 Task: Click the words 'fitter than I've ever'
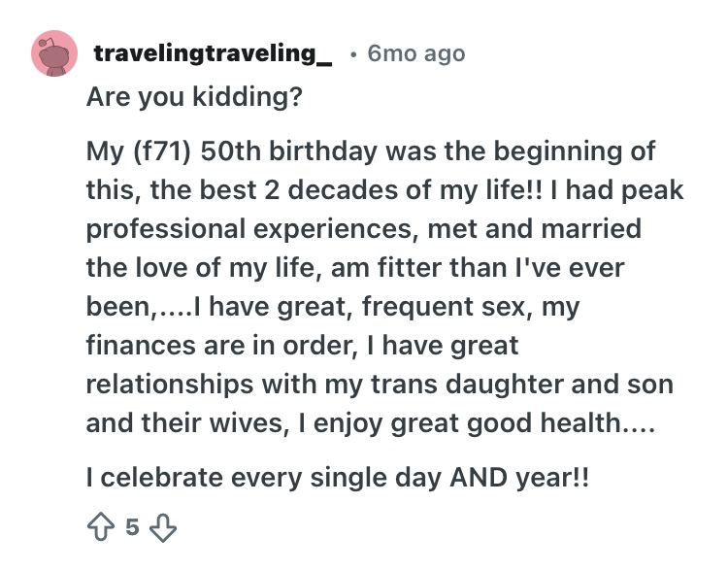click(x=501, y=268)
